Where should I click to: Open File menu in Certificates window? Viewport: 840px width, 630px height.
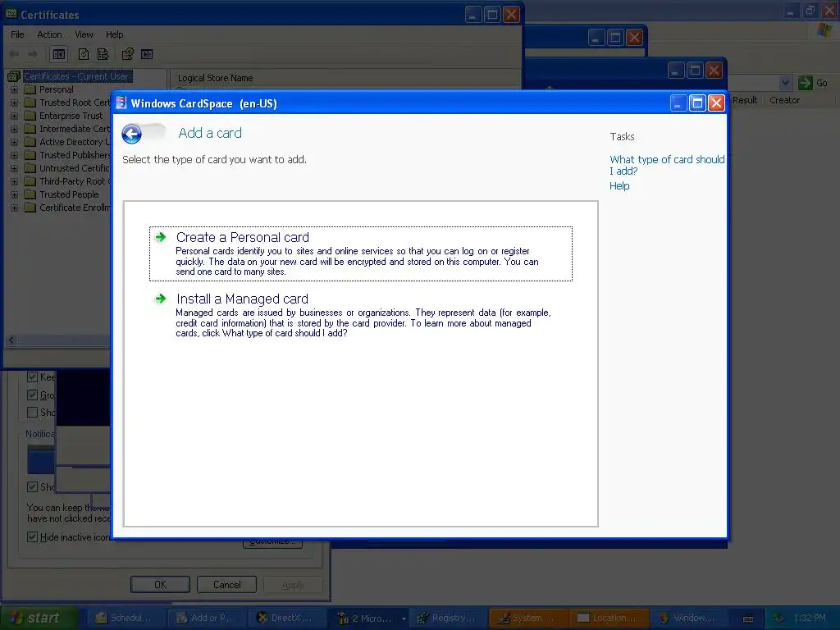pos(18,34)
